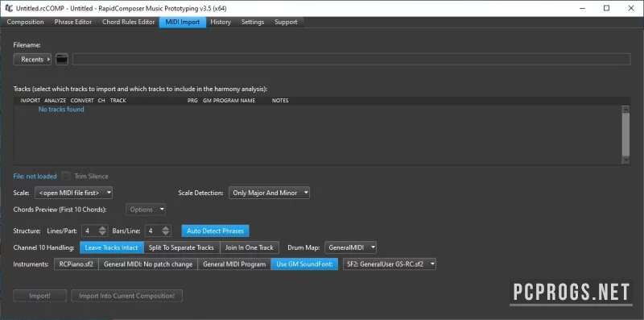This screenshot has width=644, height=320.
Task: Click Import Into Current Composition! button
Action: tap(126, 296)
